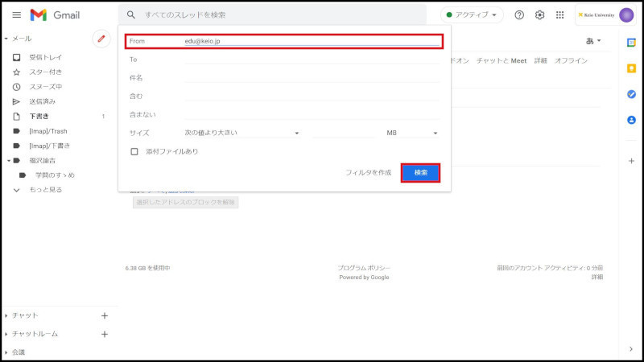Image resolution: width=644 pixels, height=362 pixels.
Task: Open the 受信トレイ folder
Action: tap(45, 58)
